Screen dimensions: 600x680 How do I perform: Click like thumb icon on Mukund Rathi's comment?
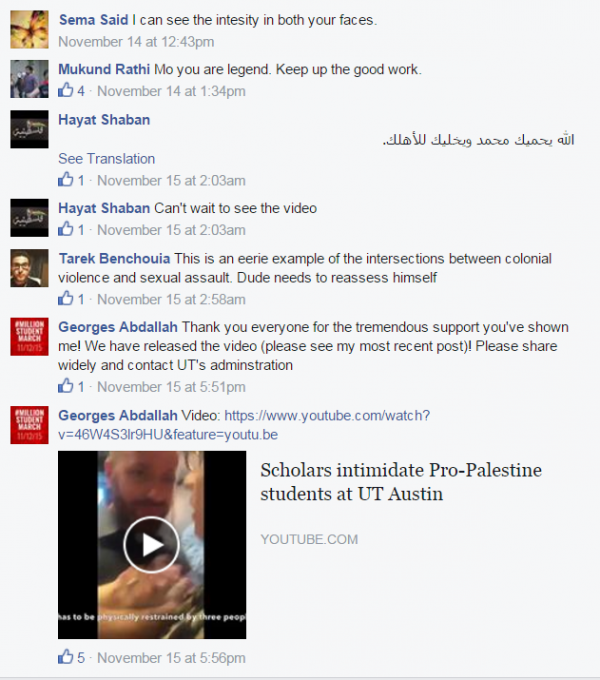pos(66,90)
